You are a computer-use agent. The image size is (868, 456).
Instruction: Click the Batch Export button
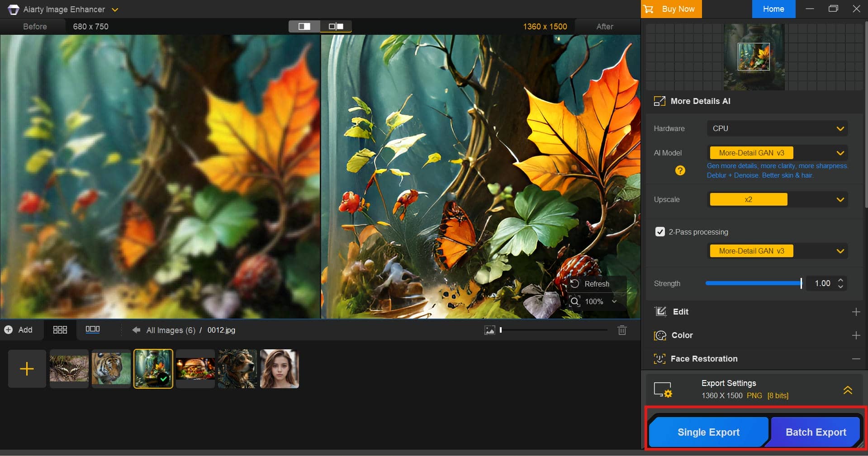click(x=816, y=432)
